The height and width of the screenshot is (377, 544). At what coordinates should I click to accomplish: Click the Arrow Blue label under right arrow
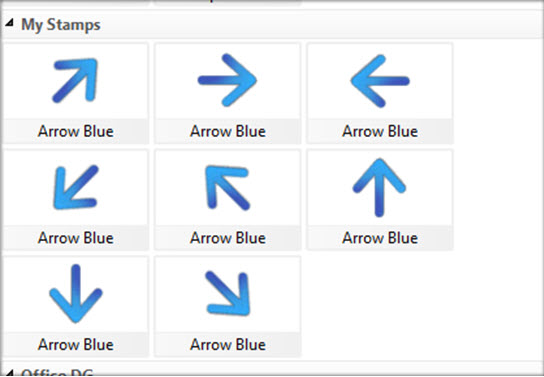tap(228, 131)
